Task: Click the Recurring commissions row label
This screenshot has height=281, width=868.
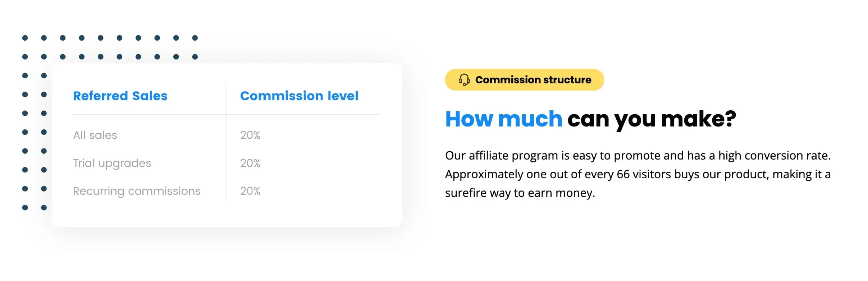Action: coord(136,191)
